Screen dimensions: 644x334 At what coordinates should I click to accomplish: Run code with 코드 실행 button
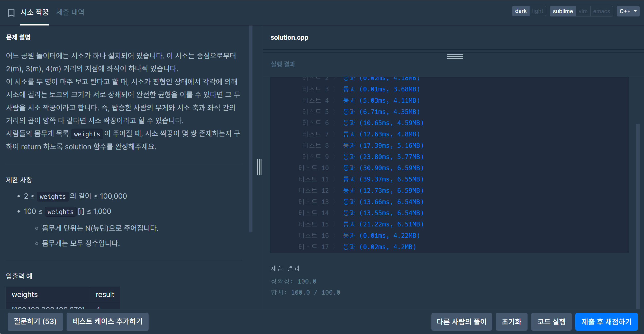point(551,322)
